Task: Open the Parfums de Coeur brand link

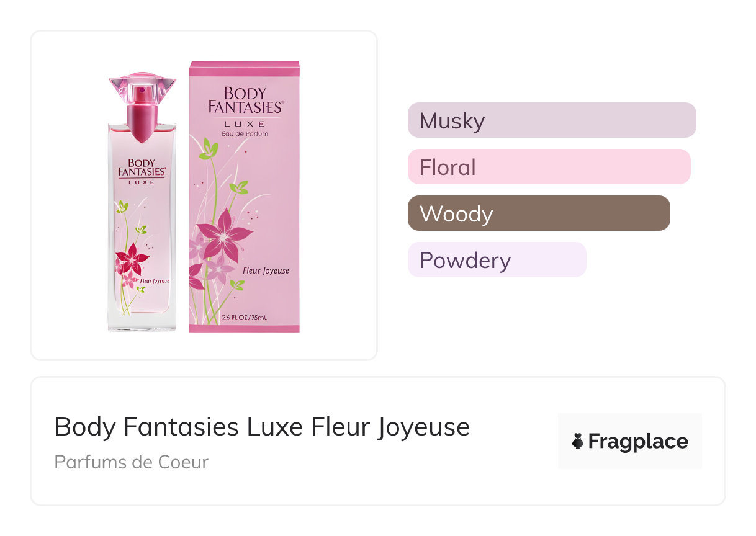Action: 132,462
